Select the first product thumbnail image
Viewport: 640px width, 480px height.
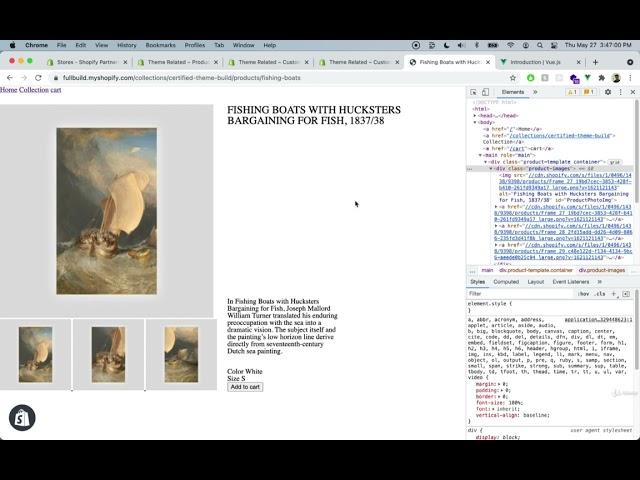(35, 354)
